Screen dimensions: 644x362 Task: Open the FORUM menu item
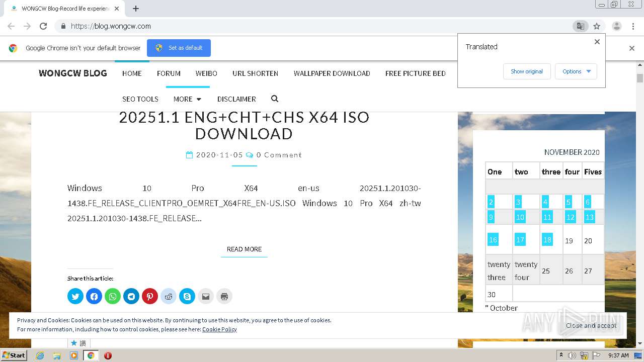pos(169,73)
